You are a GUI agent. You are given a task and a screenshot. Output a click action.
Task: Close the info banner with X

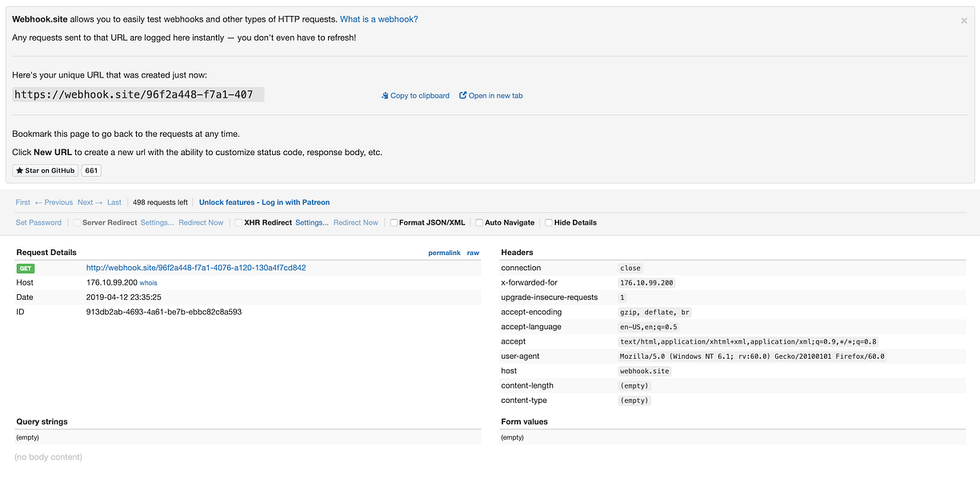pyautogui.click(x=964, y=21)
